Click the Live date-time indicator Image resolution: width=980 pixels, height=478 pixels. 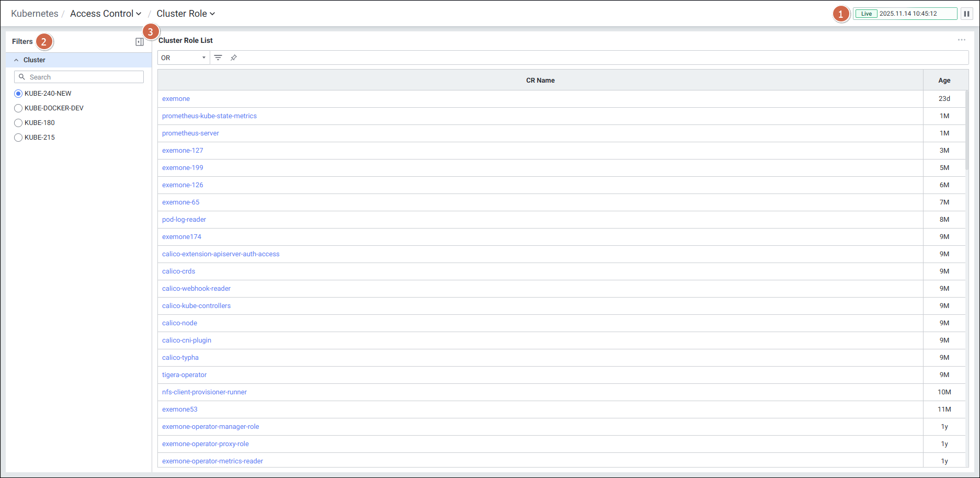point(905,14)
